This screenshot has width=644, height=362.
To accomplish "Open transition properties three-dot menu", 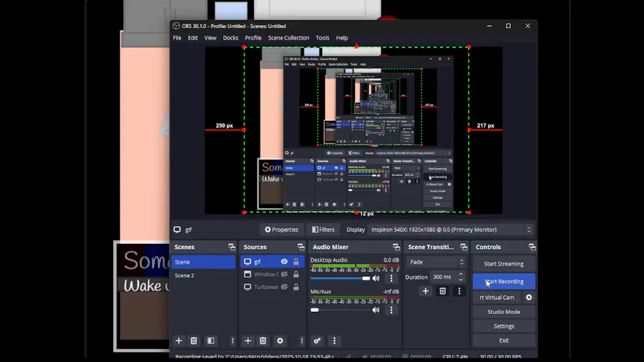I will [x=459, y=291].
